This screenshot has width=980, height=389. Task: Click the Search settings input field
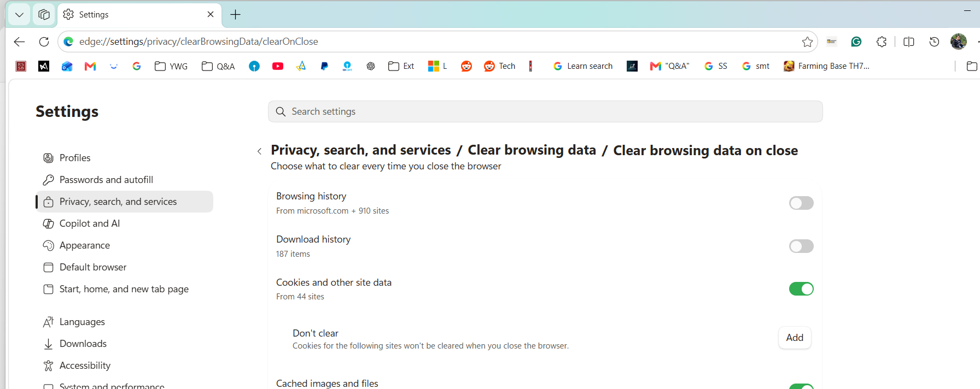tap(545, 111)
